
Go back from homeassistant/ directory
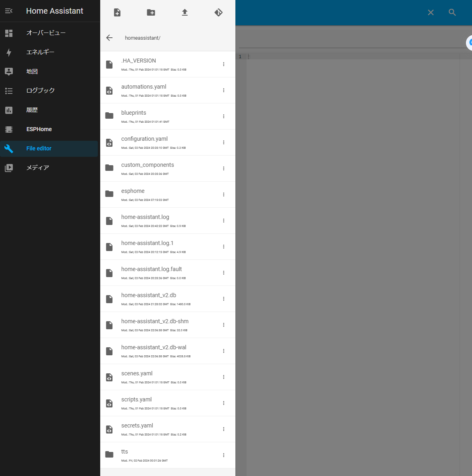pos(109,38)
